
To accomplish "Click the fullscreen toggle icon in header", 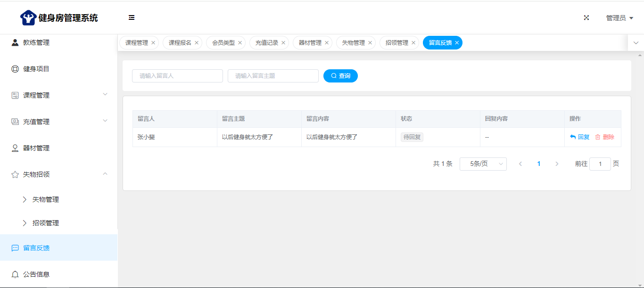I will pos(586,18).
